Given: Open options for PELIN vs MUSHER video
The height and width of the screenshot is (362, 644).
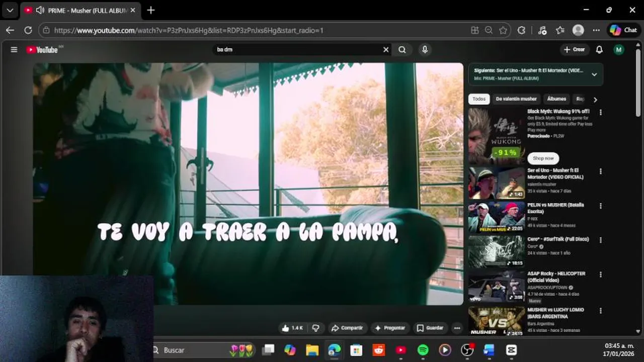Looking at the screenshot, I should click(x=600, y=206).
